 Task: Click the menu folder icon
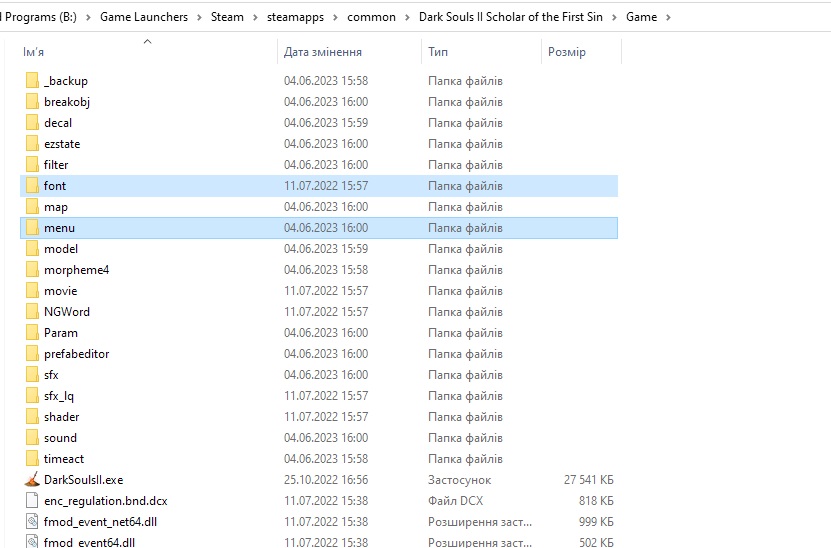[32, 228]
